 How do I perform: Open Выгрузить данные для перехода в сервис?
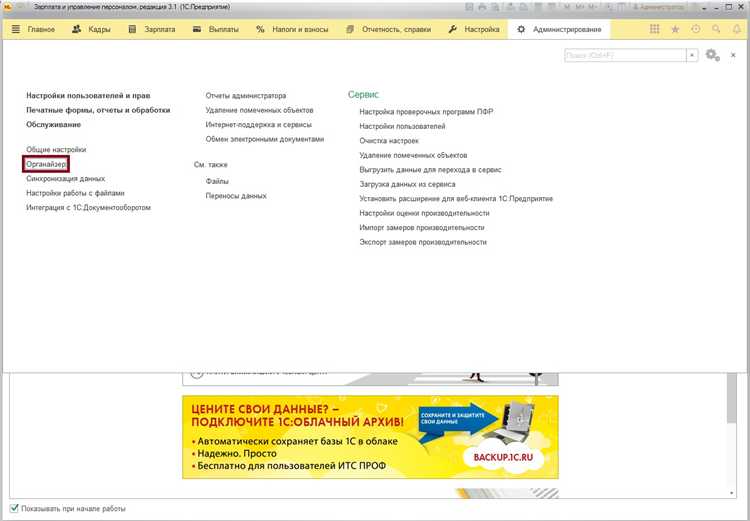click(x=430, y=170)
